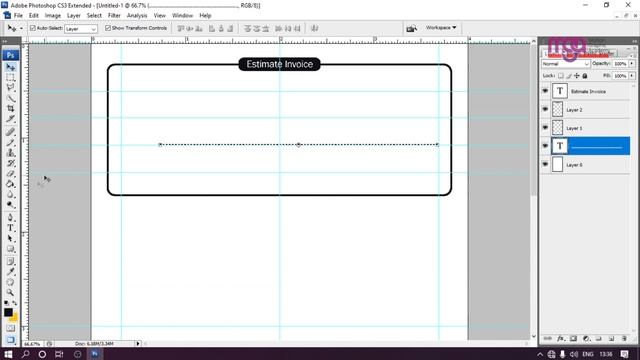Open the Auto-Select Layer dropdown
The width and height of the screenshot is (640, 360).
(x=81, y=29)
